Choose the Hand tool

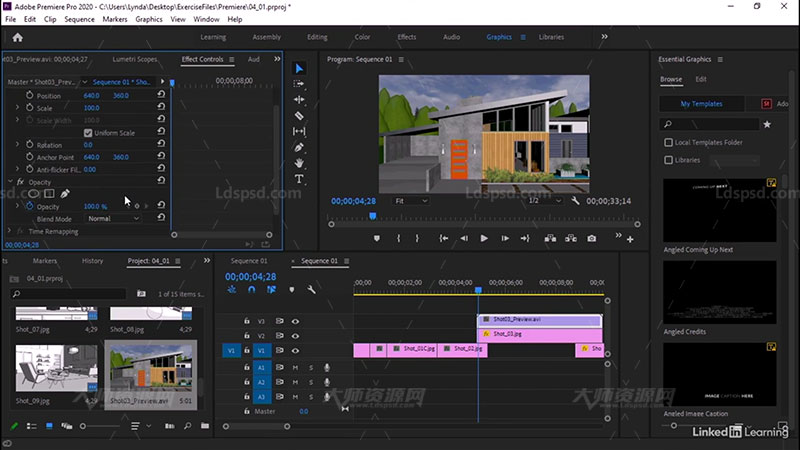click(299, 163)
